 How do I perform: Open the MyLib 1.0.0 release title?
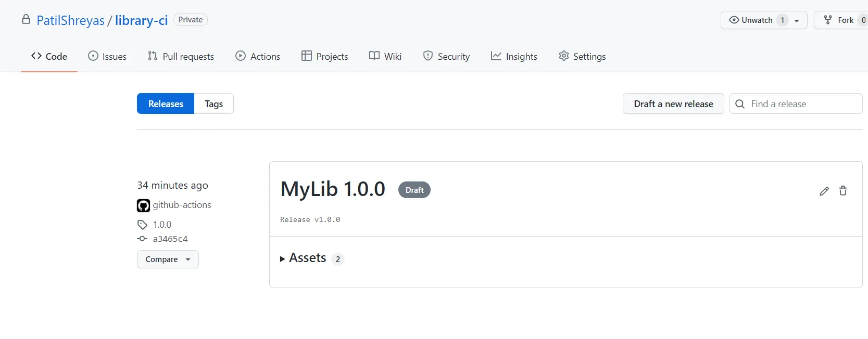click(333, 189)
